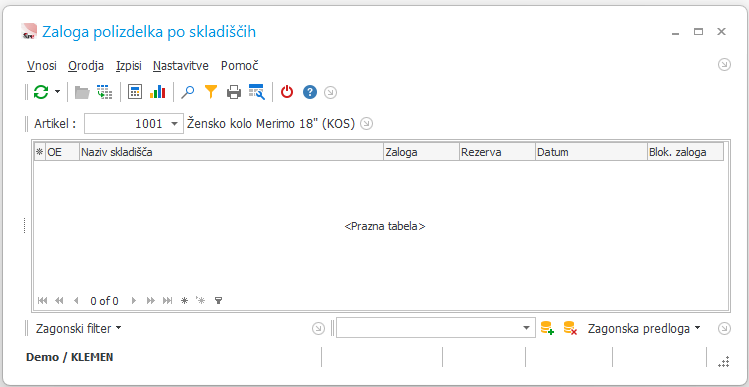Screen dimensions: 749x387
Task: Open the Vnosi menu
Action: tap(42, 65)
